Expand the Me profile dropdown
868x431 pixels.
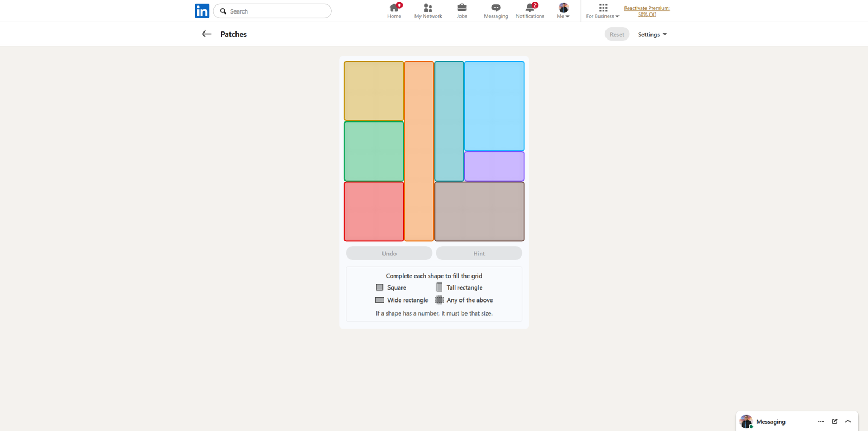pyautogui.click(x=563, y=11)
